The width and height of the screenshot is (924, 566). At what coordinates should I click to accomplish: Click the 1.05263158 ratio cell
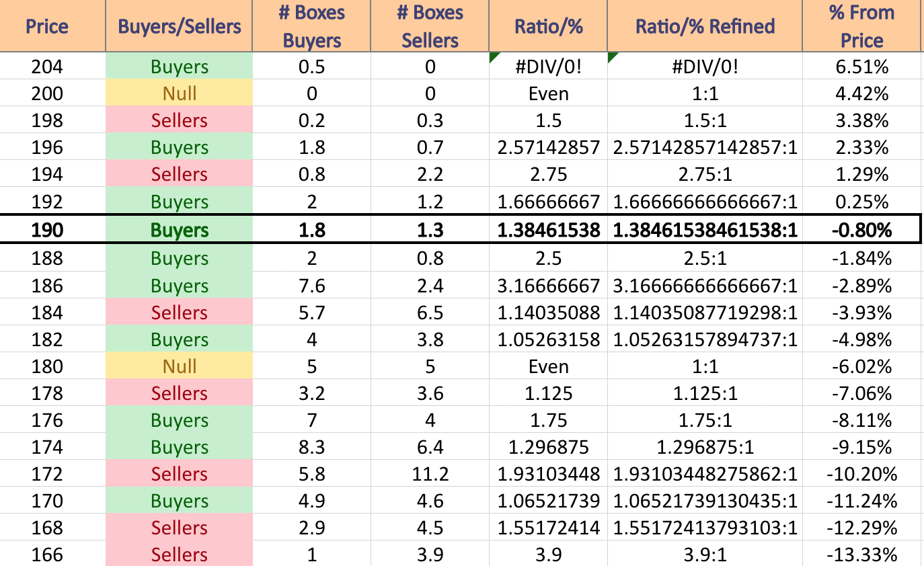tap(548, 339)
